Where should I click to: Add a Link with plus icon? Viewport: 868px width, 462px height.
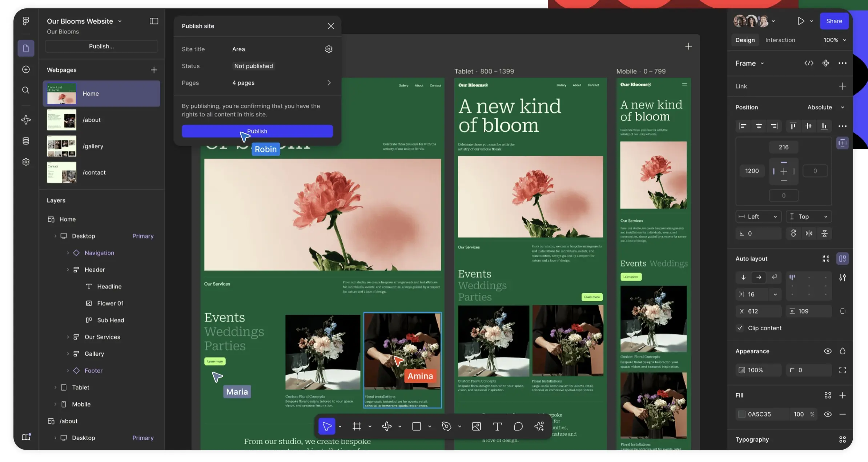pyautogui.click(x=843, y=86)
